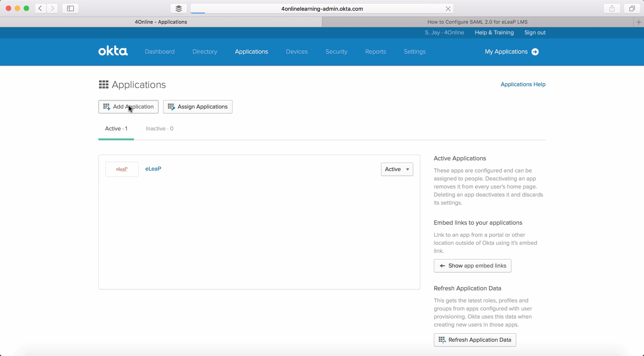Click the eLeaP app logo thumbnail
The height and width of the screenshot is (356, 644).
coord(122,169)
